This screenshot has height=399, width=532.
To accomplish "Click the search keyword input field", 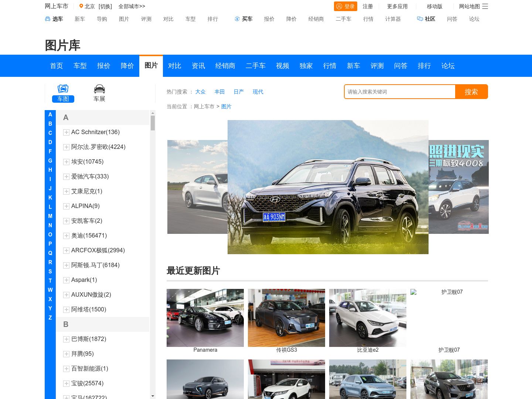I will (x=400, y=92).
